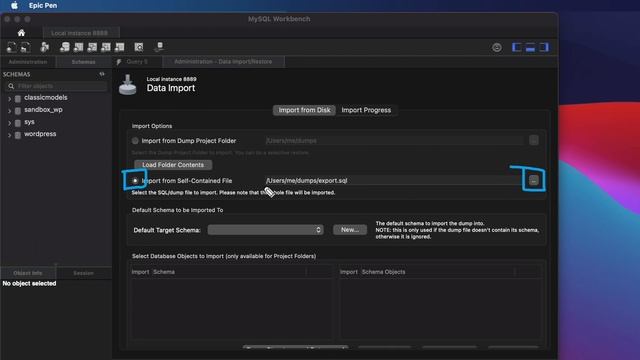
Task: Browse for the self-contained SQL file
Action: pos(534,180)
